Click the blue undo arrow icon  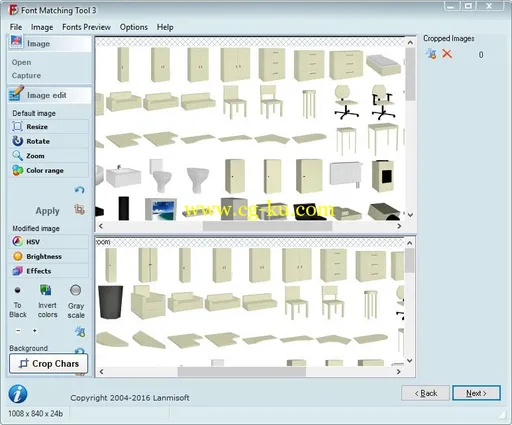coord(79,190)
